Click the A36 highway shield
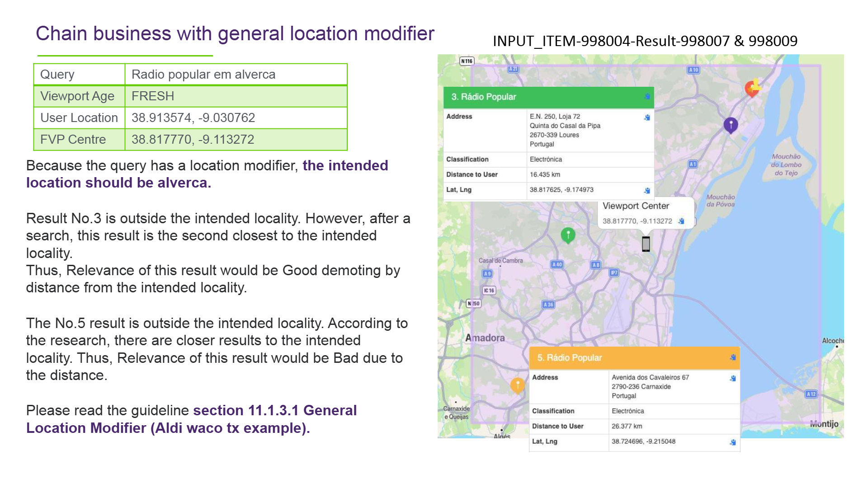This screenshot has height=488, width=868. (548, 305)
